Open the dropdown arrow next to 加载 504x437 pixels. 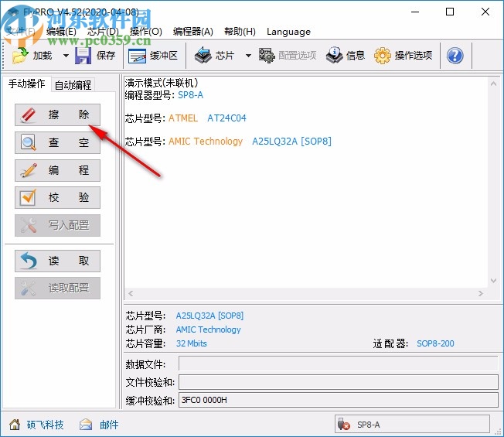66,56
